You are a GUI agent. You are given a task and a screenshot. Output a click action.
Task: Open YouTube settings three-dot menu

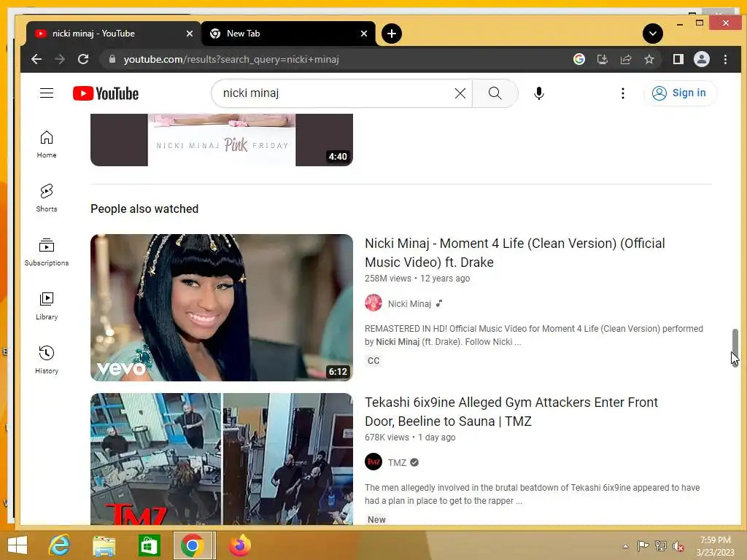tap(623, 93)
